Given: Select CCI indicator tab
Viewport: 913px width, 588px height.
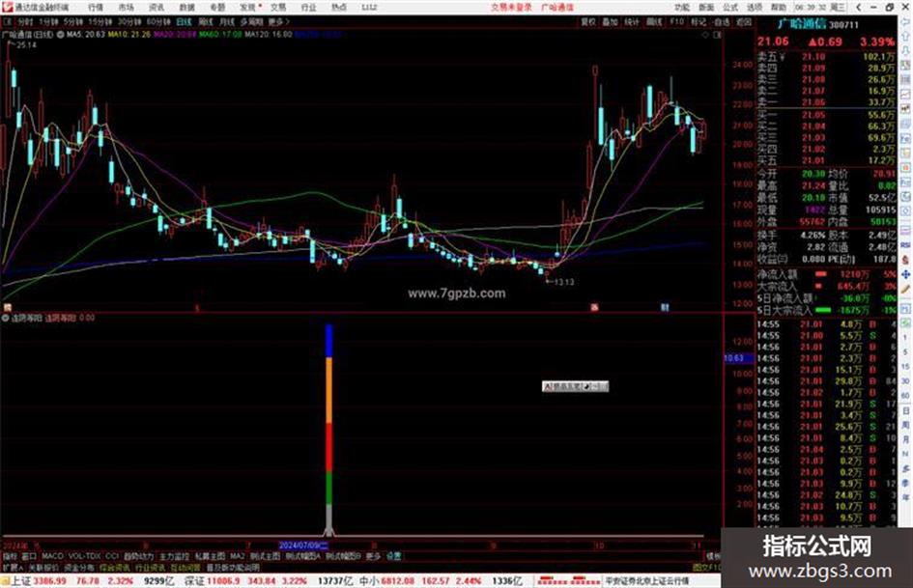Looking at the screenshot, I should tap(112, 556).
